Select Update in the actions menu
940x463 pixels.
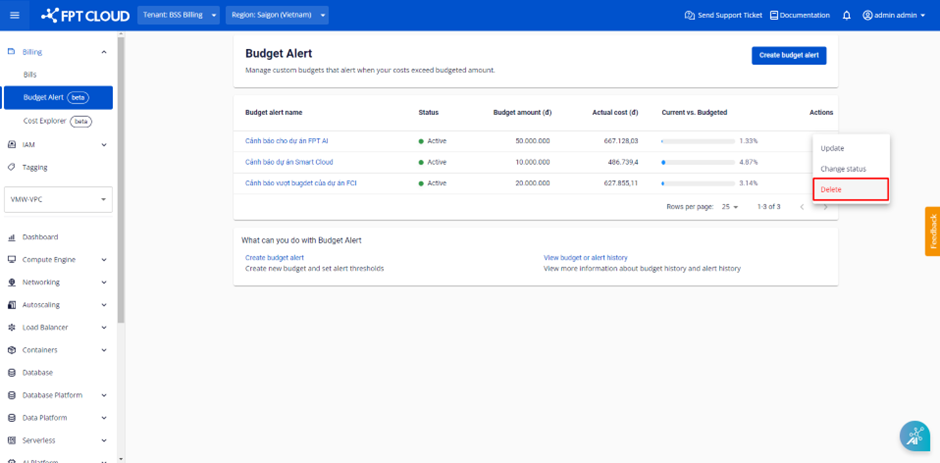pos(832,148)
